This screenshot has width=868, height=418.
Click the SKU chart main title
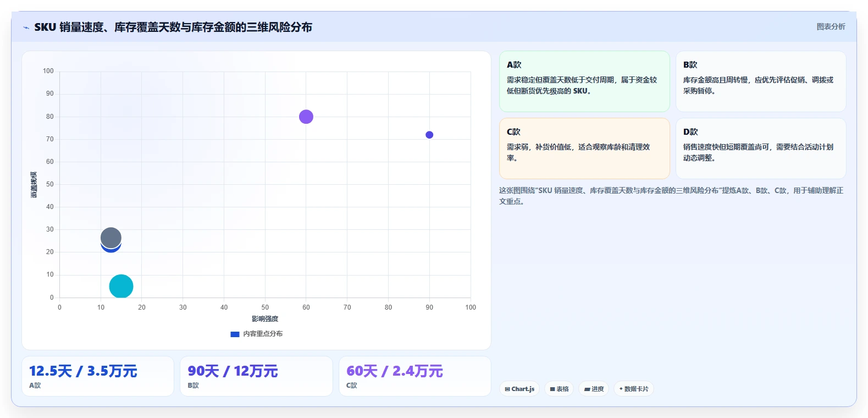point(173,27)
